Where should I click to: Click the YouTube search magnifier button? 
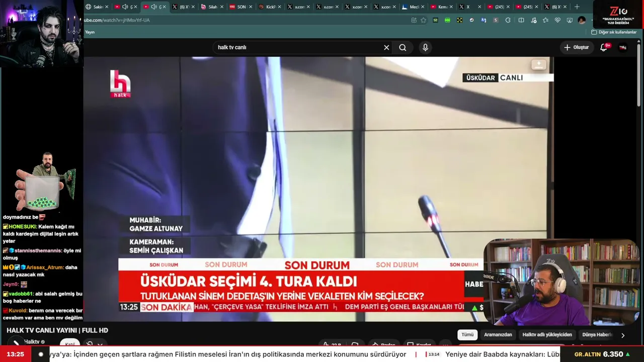(403, 47)
